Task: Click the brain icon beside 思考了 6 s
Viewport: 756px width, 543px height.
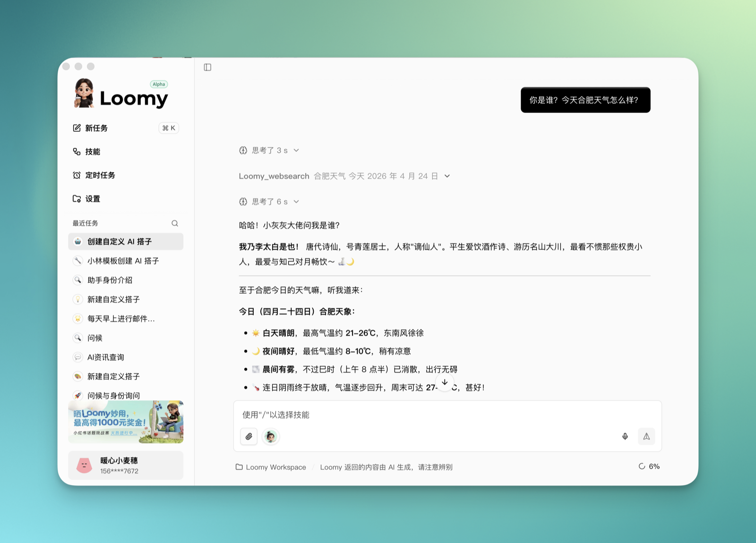Action: [x=243, y=202]
